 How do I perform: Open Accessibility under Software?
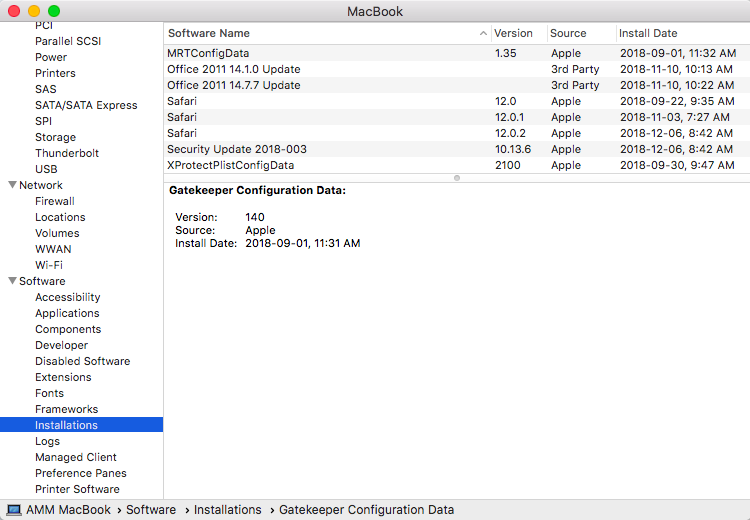67,298
